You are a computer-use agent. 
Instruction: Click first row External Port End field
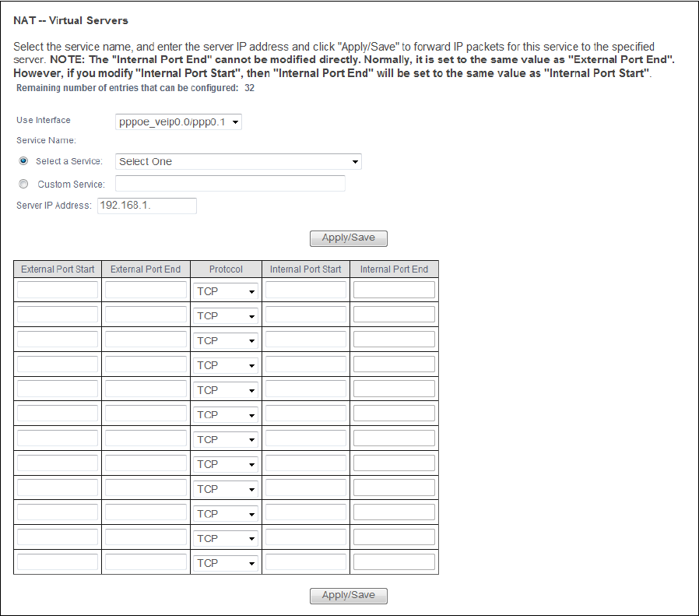coord(146,290)
